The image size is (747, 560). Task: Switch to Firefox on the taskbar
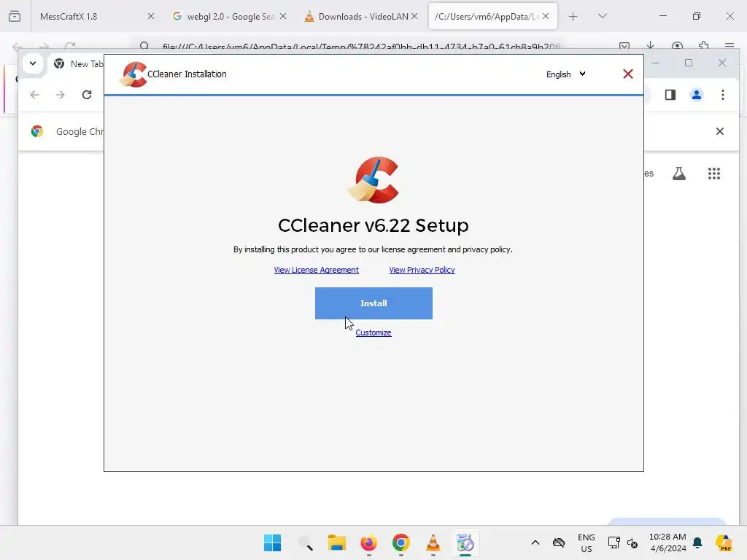368,542
